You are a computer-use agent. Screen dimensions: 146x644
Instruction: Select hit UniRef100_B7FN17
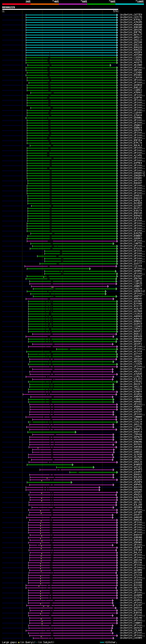[x=131, y=20]
